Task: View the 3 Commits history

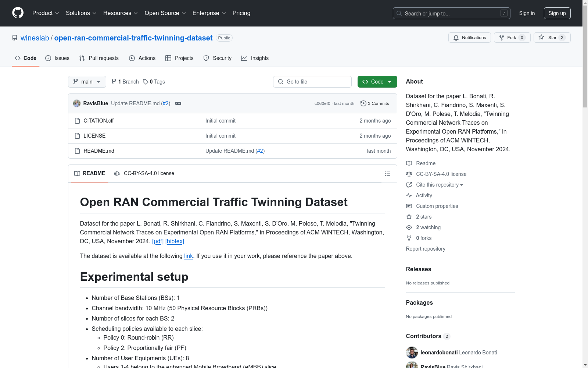Action: pos(375,103)
